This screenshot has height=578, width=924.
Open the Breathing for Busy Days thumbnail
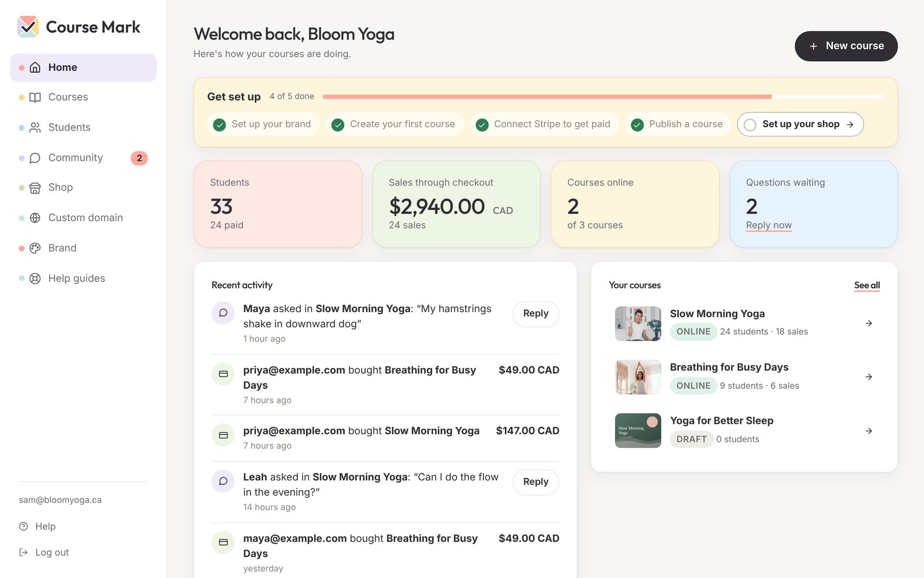[638, 377]
